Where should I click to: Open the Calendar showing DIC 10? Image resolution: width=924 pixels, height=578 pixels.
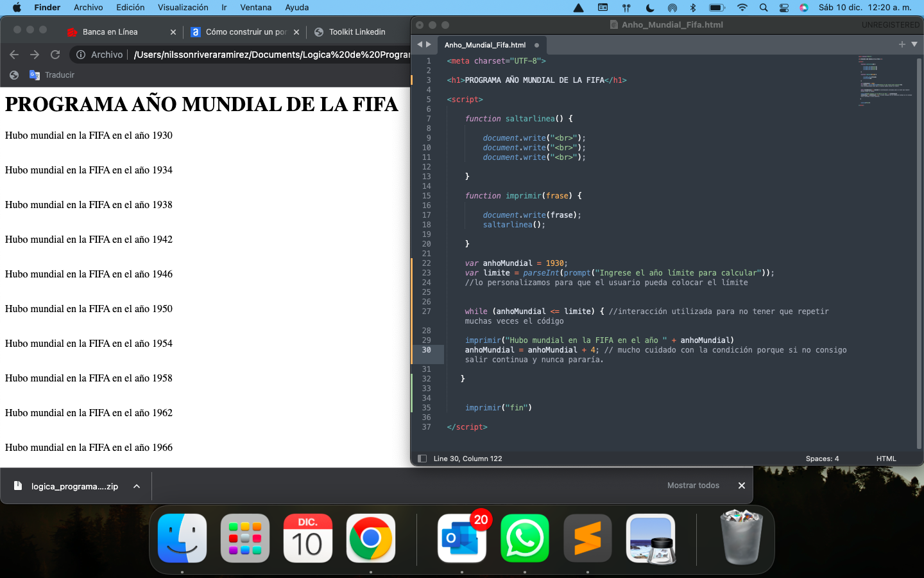307,539
